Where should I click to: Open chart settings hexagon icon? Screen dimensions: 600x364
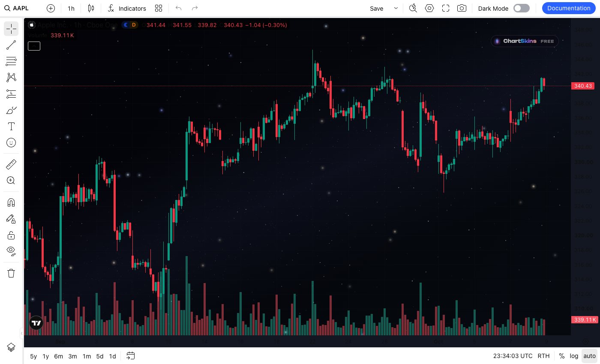click(429, 8)
